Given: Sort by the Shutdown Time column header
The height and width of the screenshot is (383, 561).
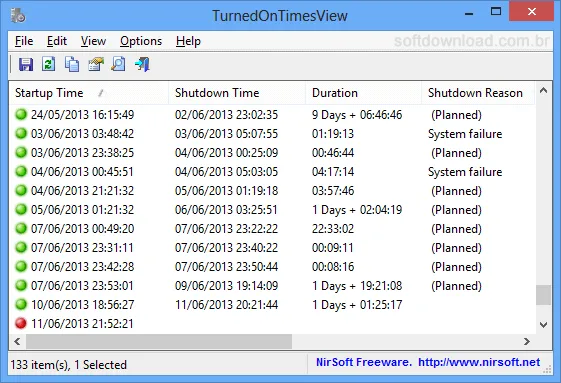Looking at the screenshot, I should (x=237, y=93).
